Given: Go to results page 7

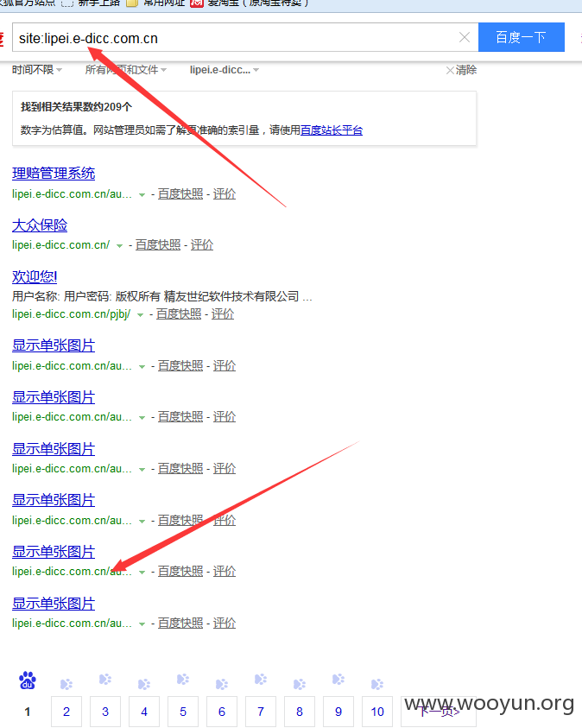Looking at the screenshot, I should coord(261,712).
